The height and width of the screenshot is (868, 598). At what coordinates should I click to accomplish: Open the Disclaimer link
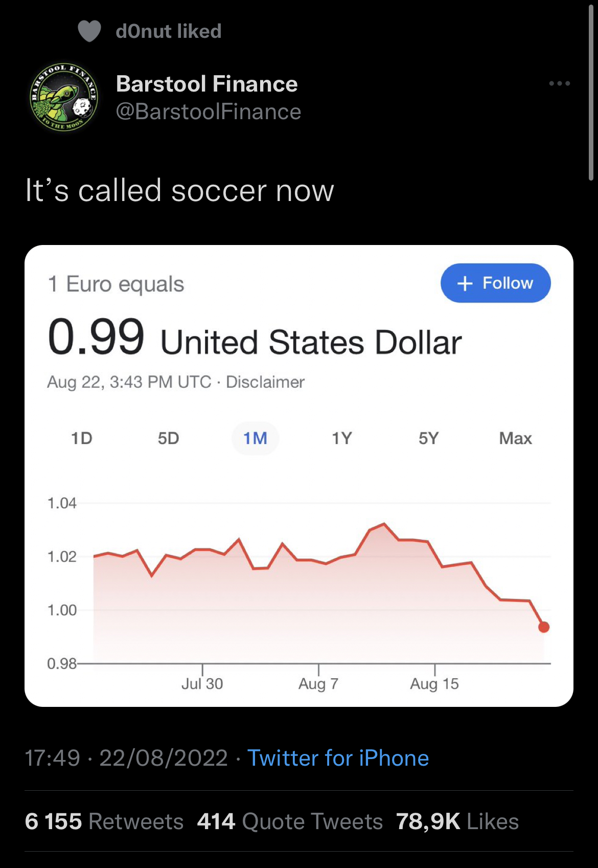[x=265, y=382]
